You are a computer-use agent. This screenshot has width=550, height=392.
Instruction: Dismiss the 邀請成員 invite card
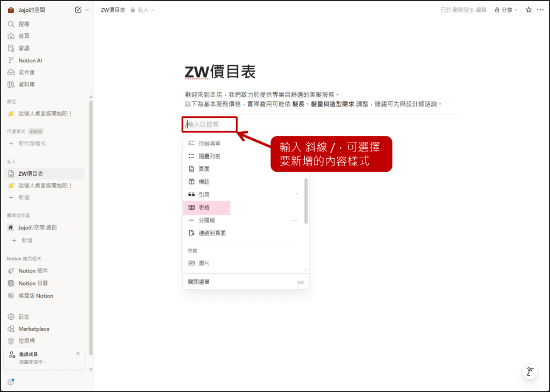pos(78,353)
